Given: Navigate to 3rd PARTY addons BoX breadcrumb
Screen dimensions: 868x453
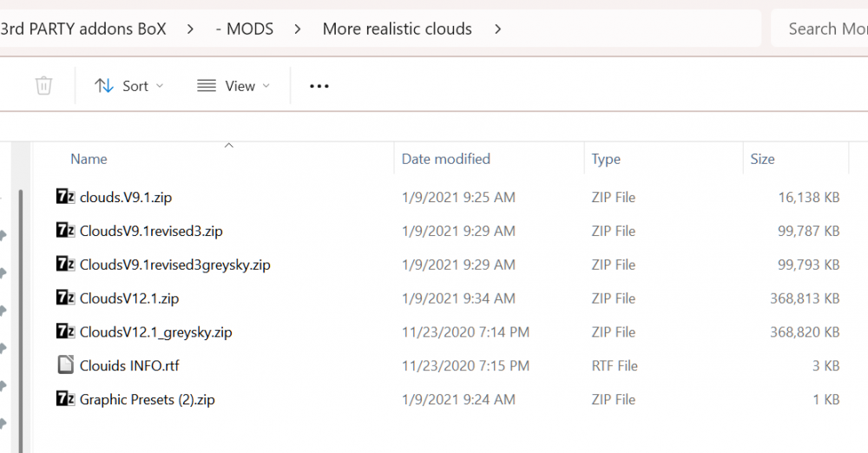Looking at the screenshot, I should pyautogui.click(x=82, y=29).
